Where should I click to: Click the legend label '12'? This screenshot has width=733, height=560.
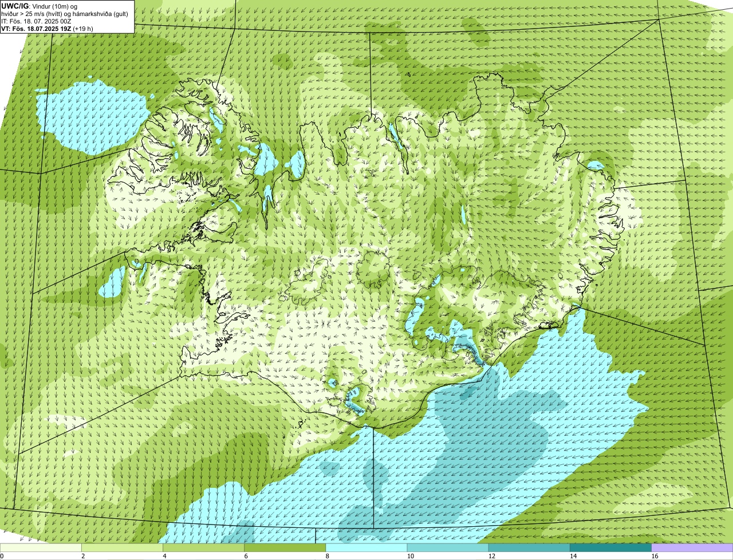[491, 556]
